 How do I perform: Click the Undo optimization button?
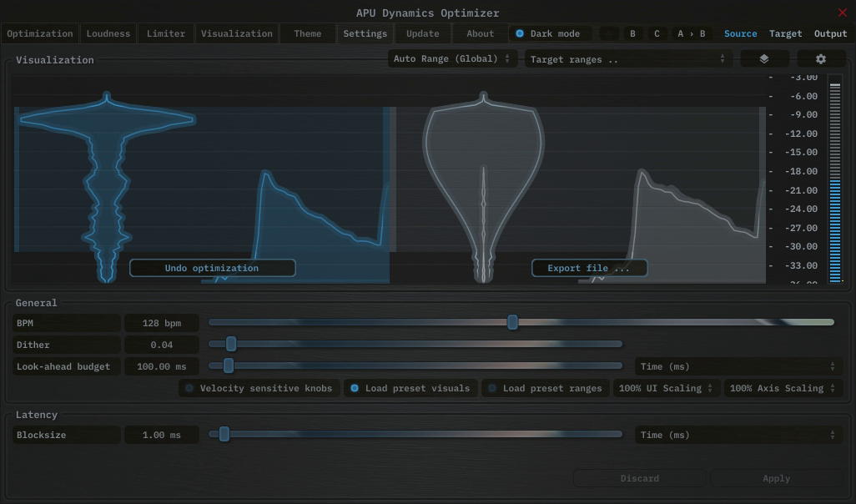tap(212, 268)
